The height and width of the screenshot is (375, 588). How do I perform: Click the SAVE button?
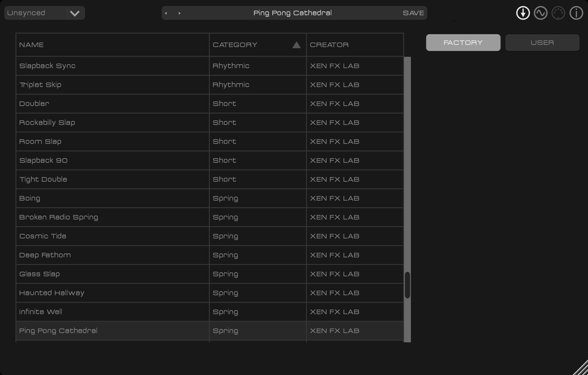413,13
